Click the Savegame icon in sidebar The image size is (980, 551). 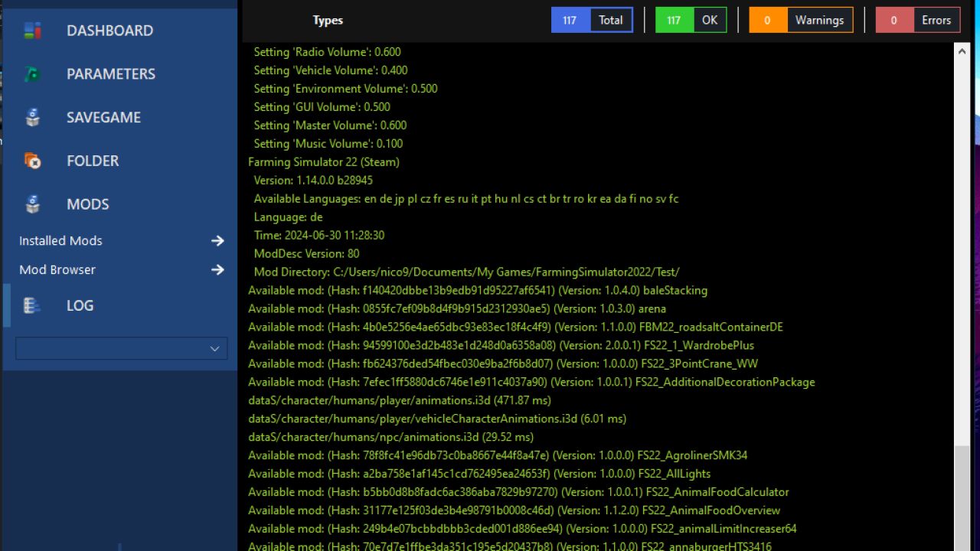[32, 117]
